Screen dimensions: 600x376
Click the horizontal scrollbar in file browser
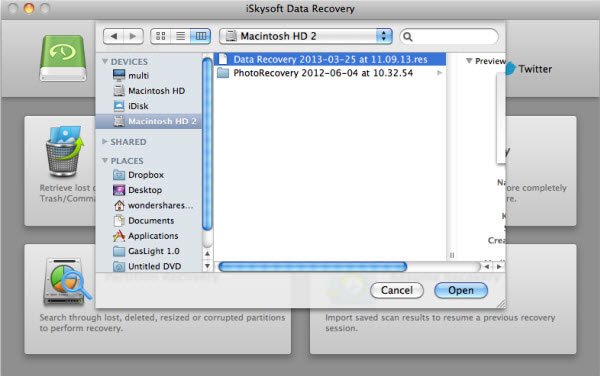point(312,267)
